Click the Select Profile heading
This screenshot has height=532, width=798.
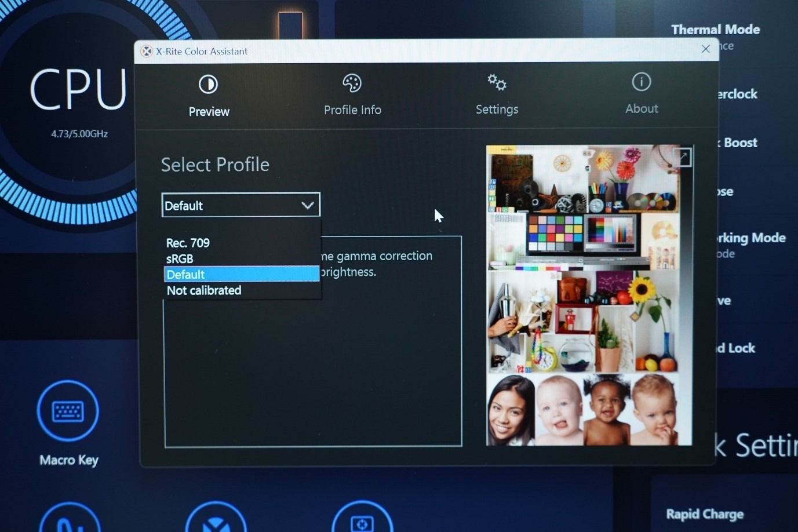(x=215, y=165)
